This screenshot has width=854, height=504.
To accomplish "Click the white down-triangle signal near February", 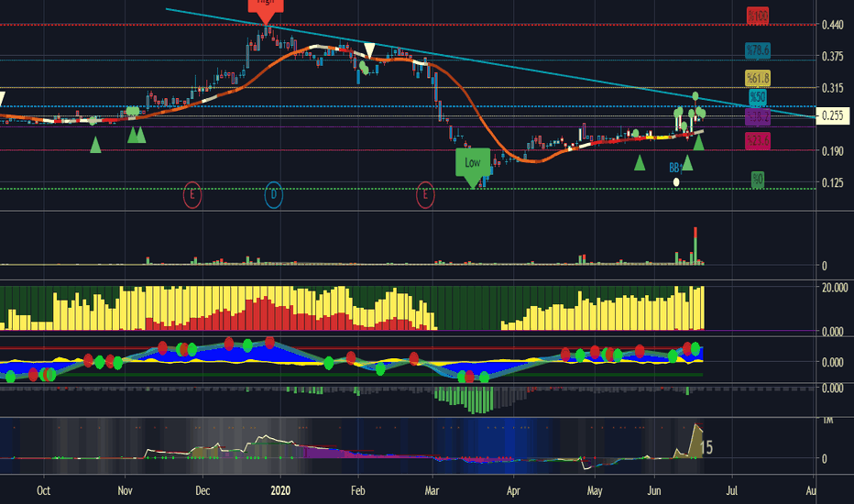I will coord(370,50).
